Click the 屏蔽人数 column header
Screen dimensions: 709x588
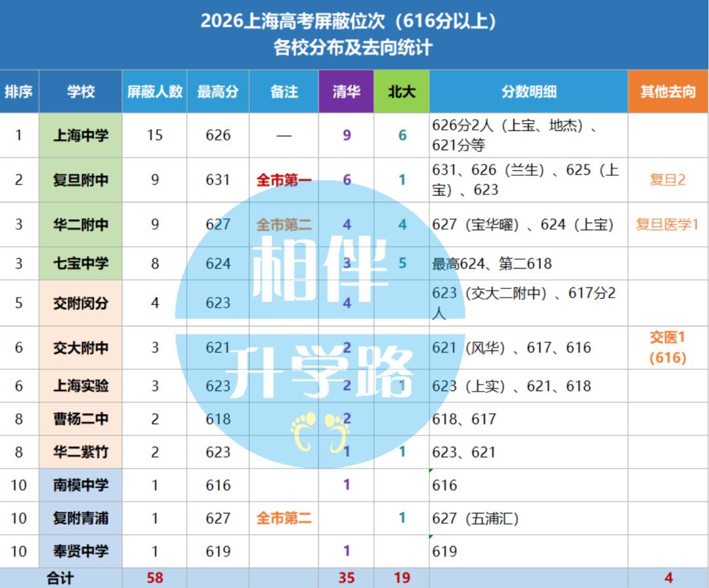tap(155, 91)
